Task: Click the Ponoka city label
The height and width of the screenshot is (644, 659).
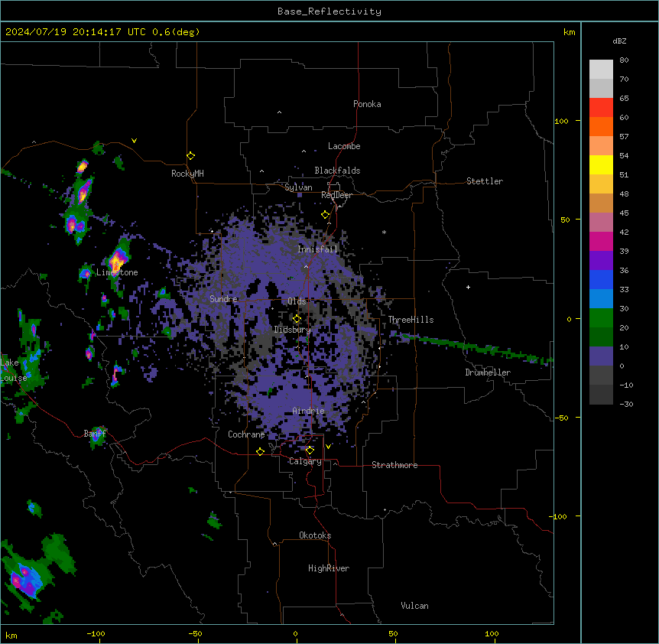Action: [x=367, y=104]
